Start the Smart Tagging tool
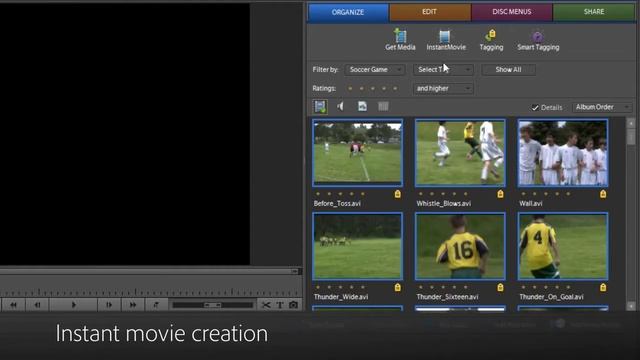 point(538,40)
